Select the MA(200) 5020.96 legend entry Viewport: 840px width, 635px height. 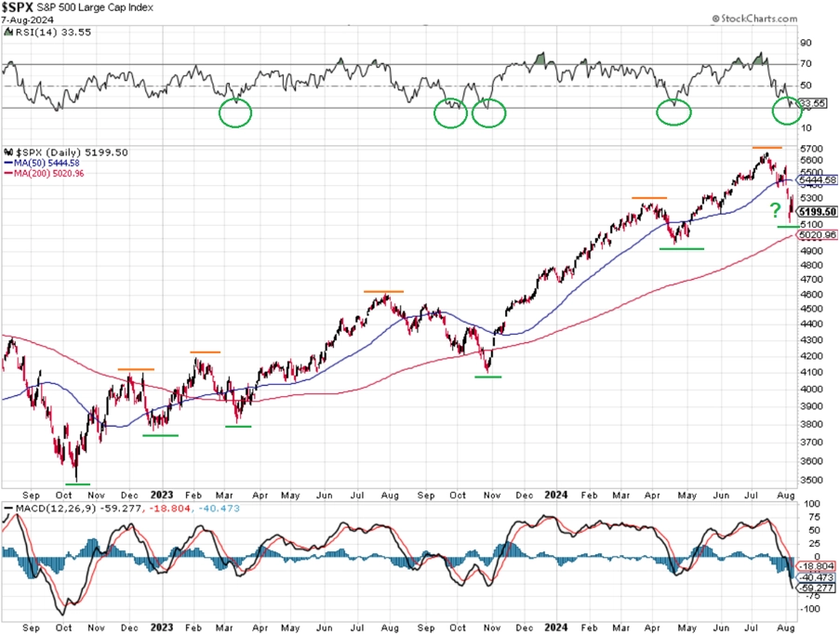(x=44, y=174)
